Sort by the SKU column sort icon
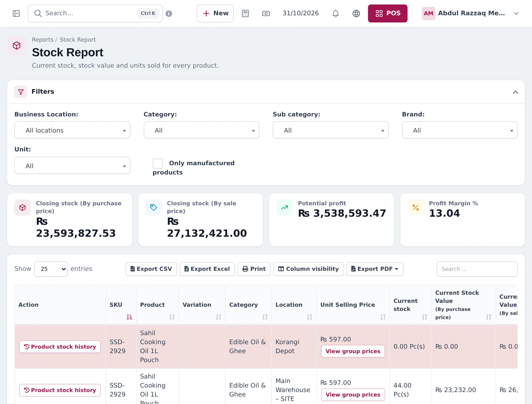Image resolution: width=532 pixels, height=404 pixels. 129,317
